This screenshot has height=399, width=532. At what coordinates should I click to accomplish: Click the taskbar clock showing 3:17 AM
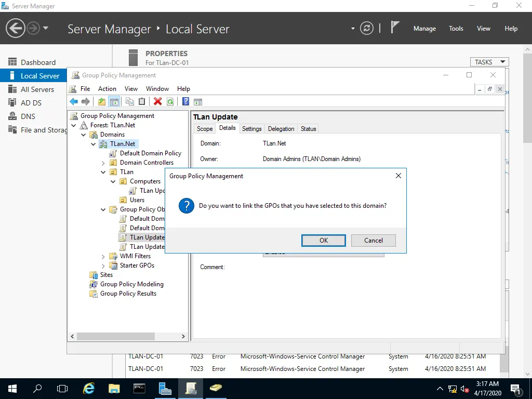pyautogui.click(x=487, y=389)
